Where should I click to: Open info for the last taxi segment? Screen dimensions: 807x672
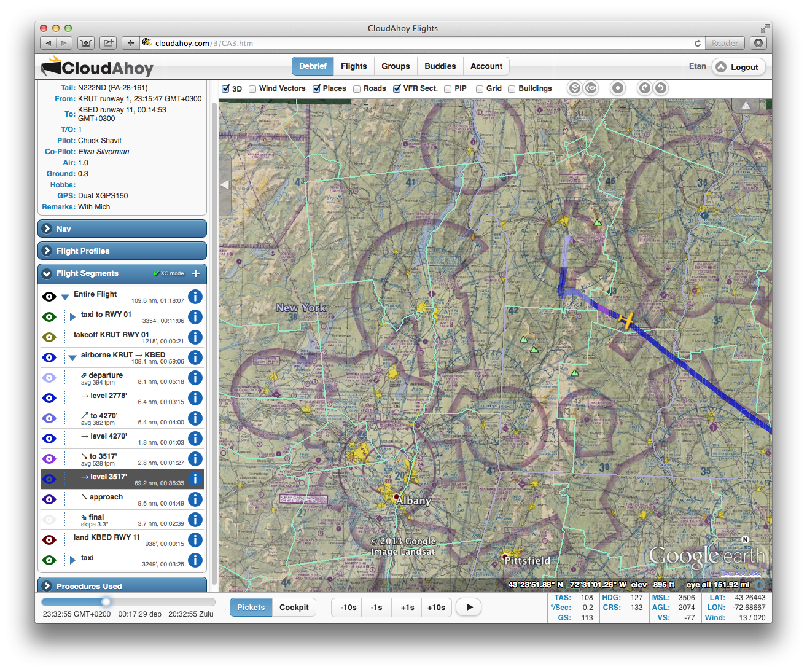(195, 560)
